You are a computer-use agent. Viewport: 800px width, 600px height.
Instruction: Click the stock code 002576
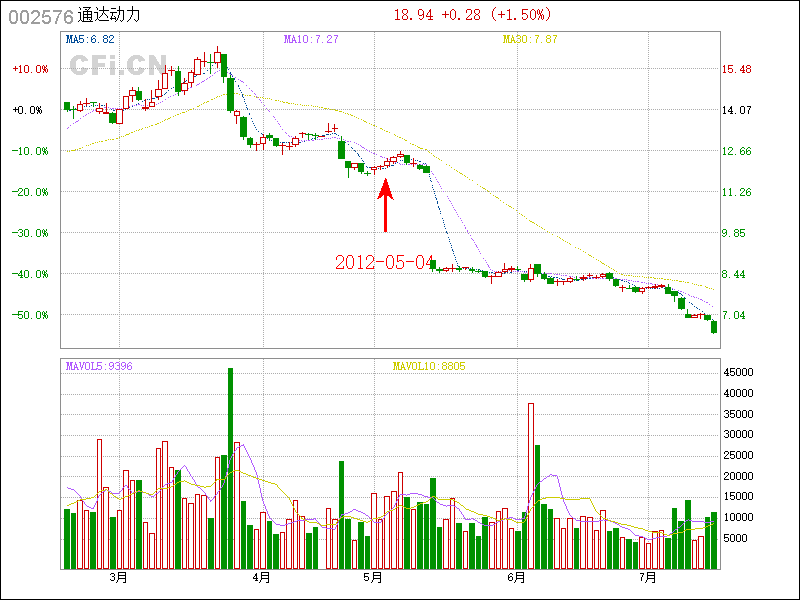40,16
